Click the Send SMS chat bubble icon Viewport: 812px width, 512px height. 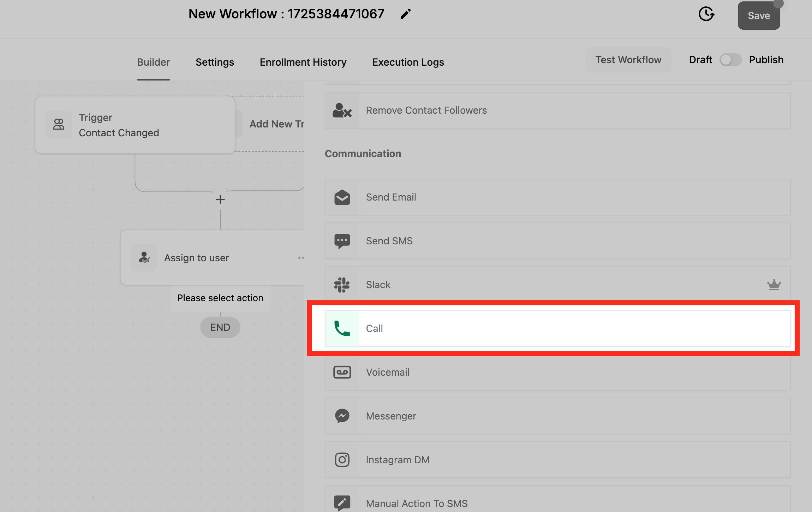coord(342,241)
